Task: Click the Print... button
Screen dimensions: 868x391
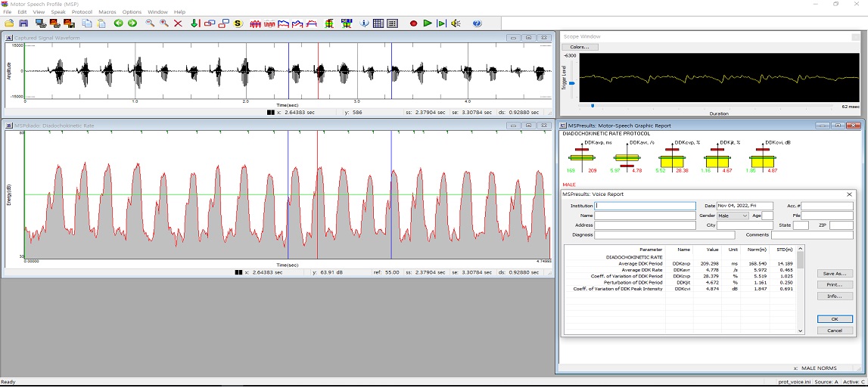Action: click(x=835, y=285)
